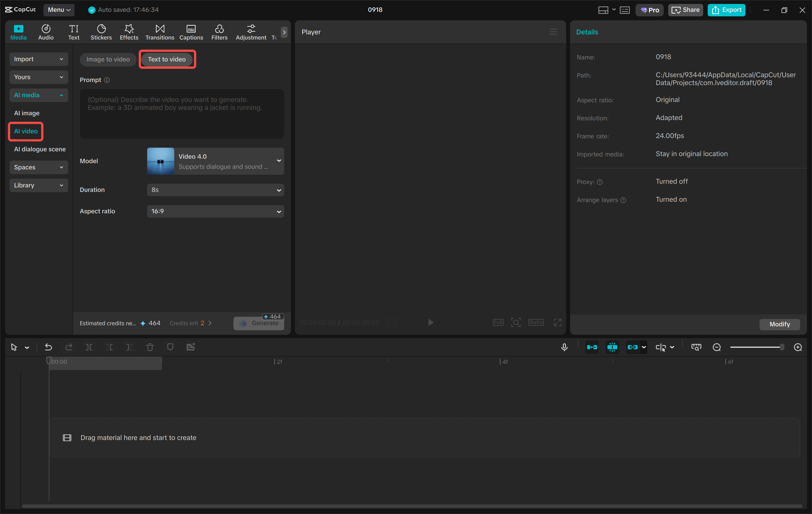
Task: Zoom out the timeline with magnifier icon
Action: tap(717, 347)
